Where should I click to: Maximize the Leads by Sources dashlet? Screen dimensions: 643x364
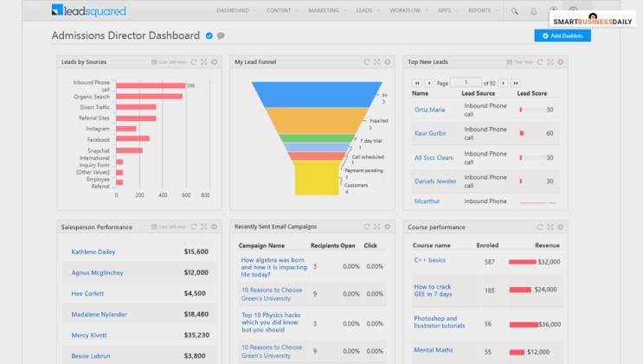[204, 62]
